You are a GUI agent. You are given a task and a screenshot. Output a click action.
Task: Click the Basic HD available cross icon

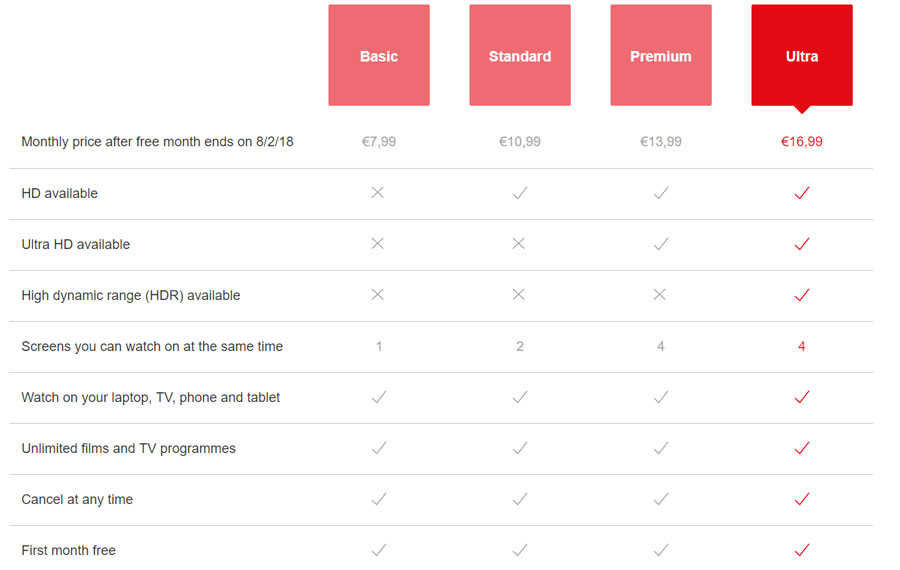point(377,193)
